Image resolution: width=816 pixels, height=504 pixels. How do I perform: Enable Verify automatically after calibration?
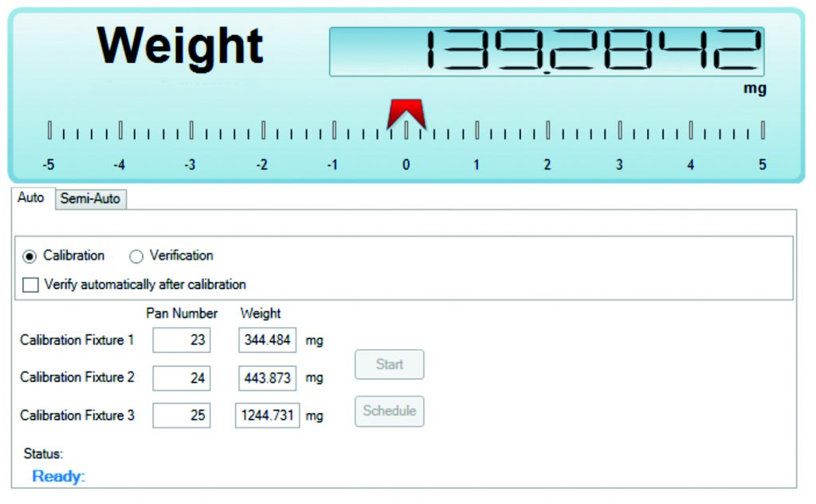click(x=30, y=285)
